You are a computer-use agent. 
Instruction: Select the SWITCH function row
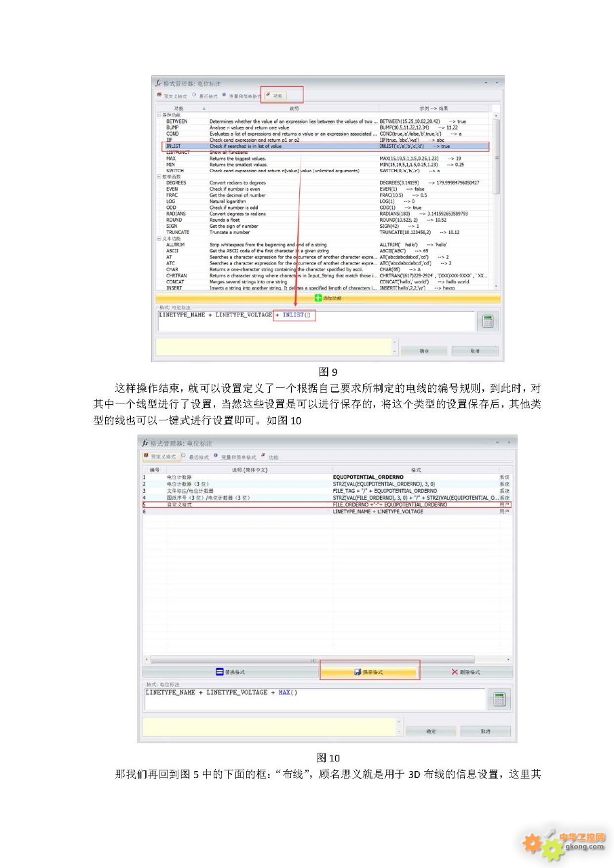click(327, 171)
